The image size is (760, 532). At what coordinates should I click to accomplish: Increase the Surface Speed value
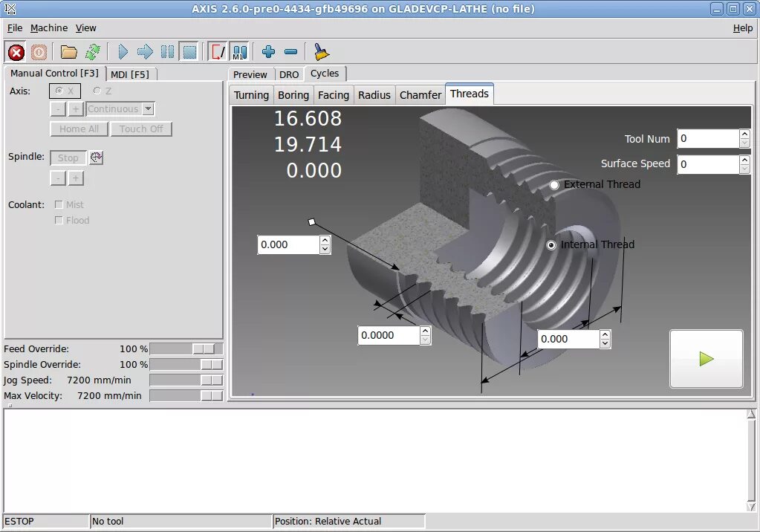click(x=744, y=160)
